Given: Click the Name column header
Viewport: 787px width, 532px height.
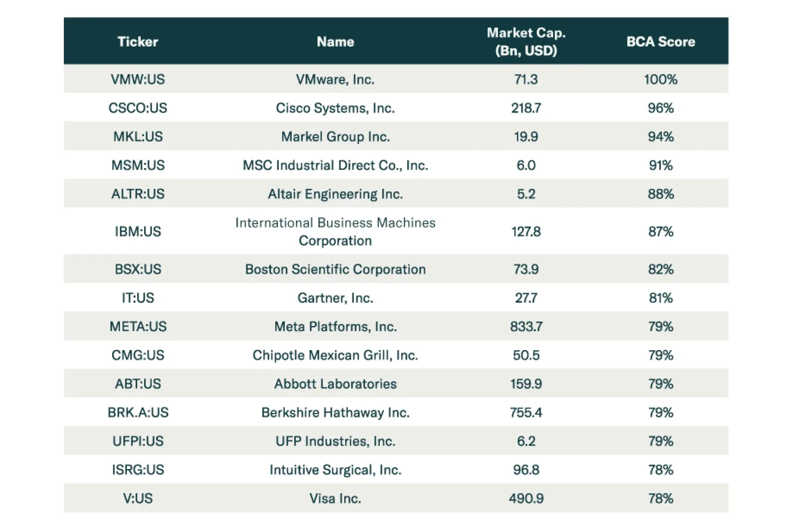Looking at the screenshot, I should point(335,42).
